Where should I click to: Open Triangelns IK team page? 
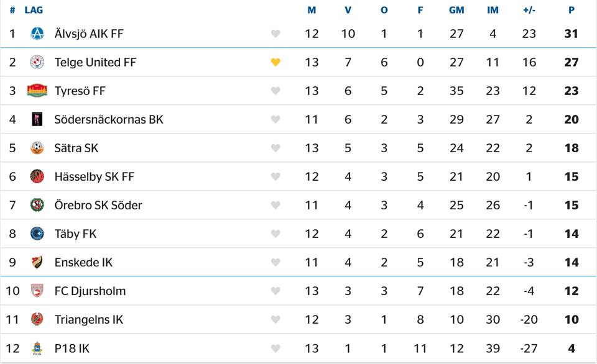[89, 319]
